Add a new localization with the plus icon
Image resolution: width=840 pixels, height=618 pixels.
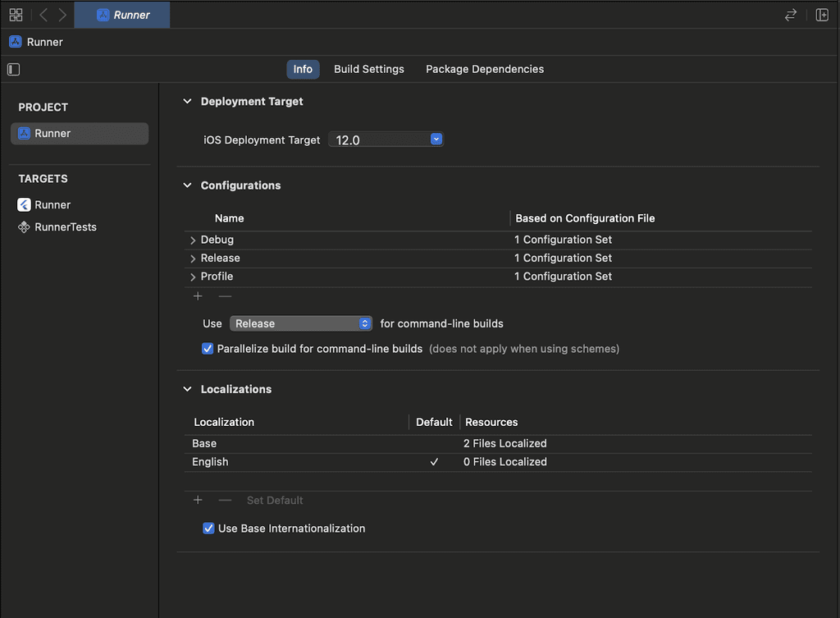(x=198, y=499)
